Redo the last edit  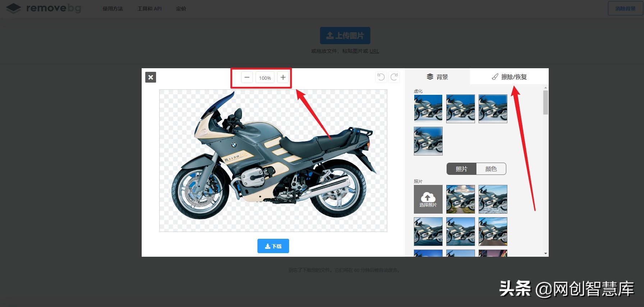[x=394, y=77]
